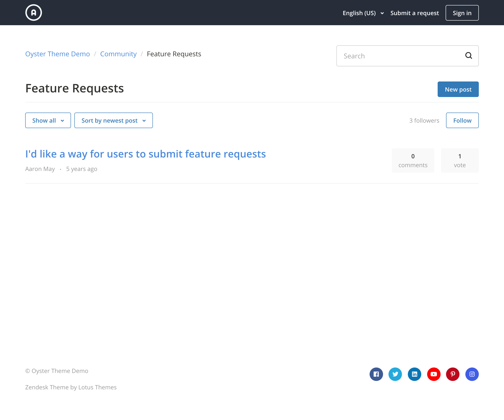The height and width of the screenshot is (420, 504).
Task: Open Oyster Theme Demo breadcrumb link
Action: point(58,54)
